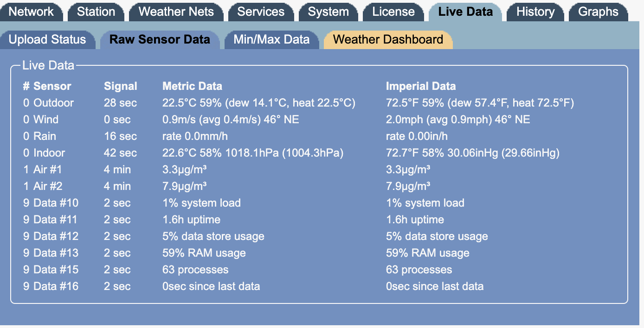Click the Indoor sensor imperial reading
Viewport: 644px width, 328px height.
(473, 153)
